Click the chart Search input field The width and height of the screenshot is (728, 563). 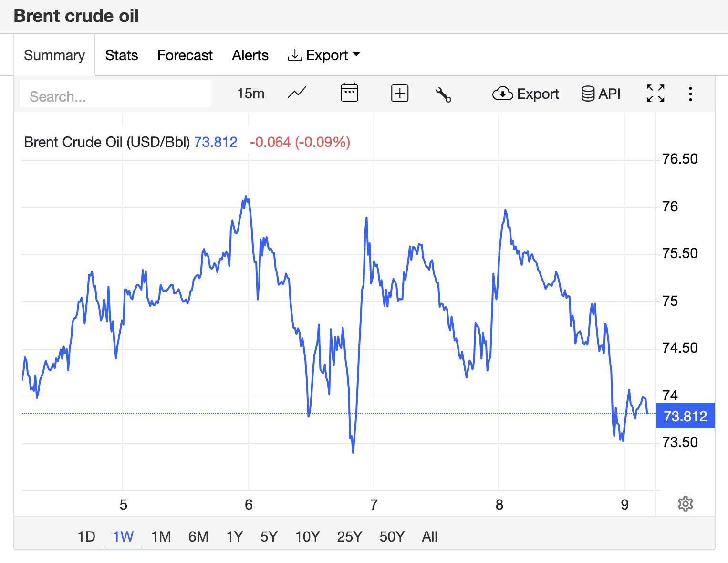[x=115, y=94]
